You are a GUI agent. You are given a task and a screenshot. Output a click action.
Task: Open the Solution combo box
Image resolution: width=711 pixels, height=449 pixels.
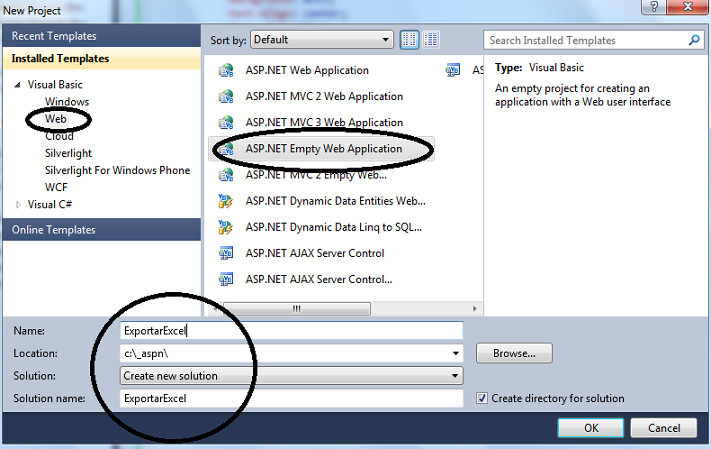click(x=292, y=376)
